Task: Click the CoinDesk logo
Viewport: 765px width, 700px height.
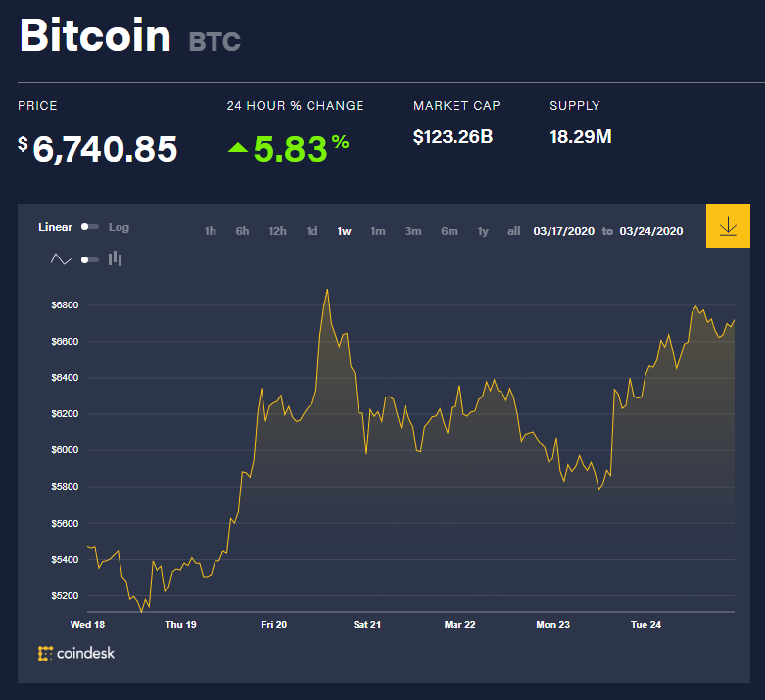Action: tap(76, 653)
